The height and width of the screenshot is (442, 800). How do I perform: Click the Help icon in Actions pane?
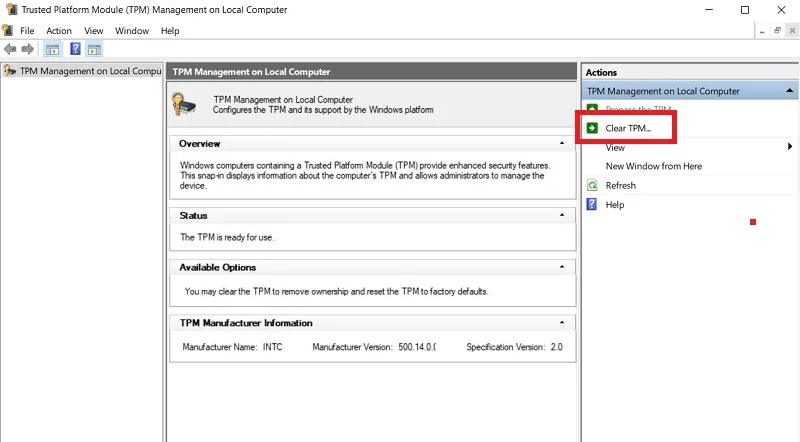592,205
